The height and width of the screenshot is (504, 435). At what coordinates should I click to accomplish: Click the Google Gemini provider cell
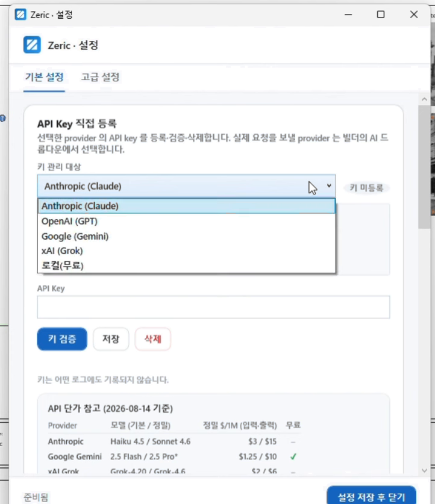(x=75, y=456)
